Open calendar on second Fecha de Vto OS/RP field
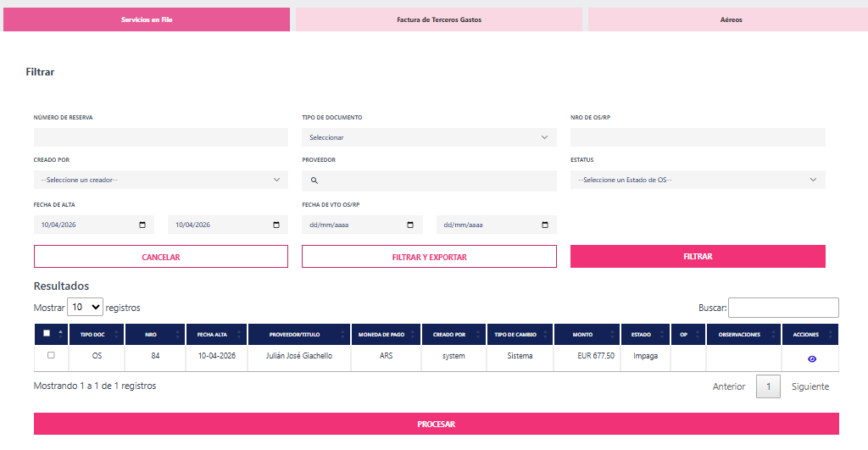This screenshot has height=450, width=868. coord(545,225)
